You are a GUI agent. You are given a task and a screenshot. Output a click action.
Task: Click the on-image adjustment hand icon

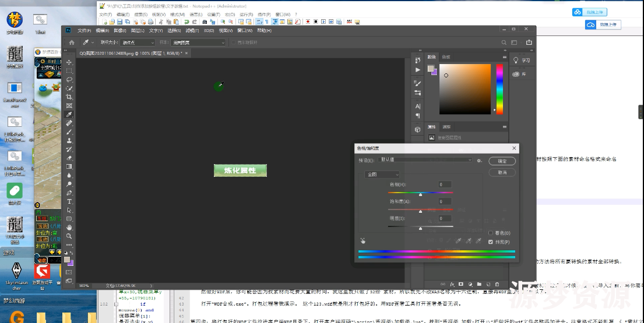click(x=363, y=241)
